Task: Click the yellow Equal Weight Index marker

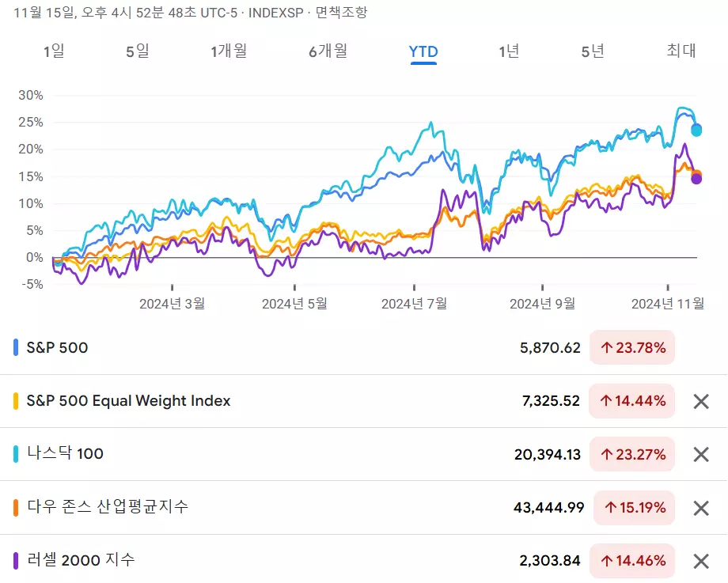Action: click(x=16, y=401)
